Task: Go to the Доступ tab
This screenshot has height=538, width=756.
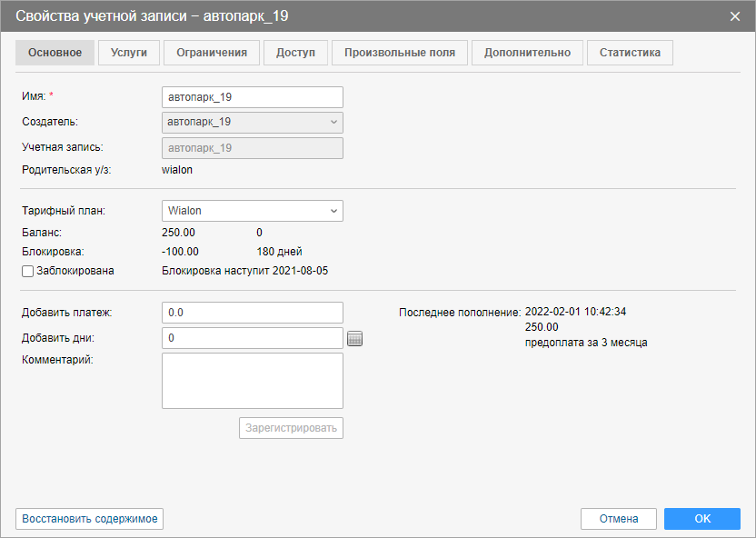Action: point(295,53)
